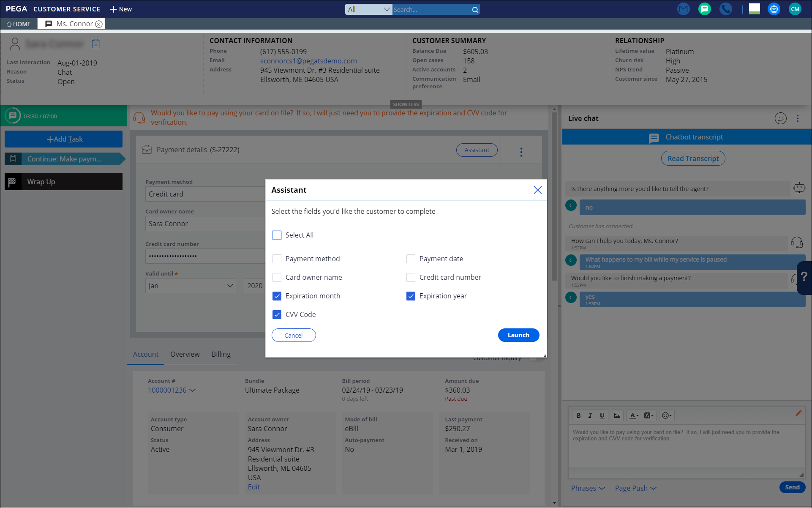812x508 pixels.
Task: Switch to the Billing tab
Action: coord(221,354)
